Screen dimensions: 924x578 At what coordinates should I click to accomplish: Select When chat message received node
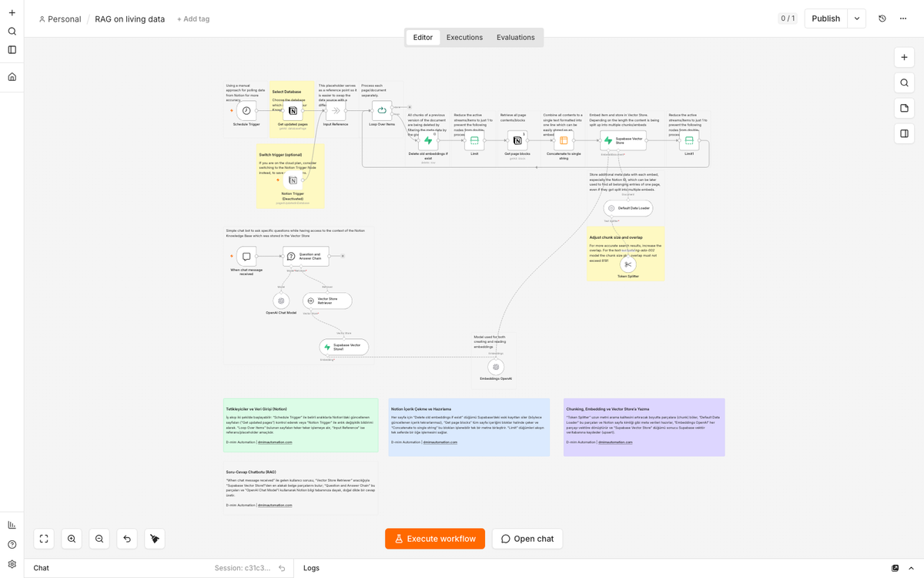(246, 256)
